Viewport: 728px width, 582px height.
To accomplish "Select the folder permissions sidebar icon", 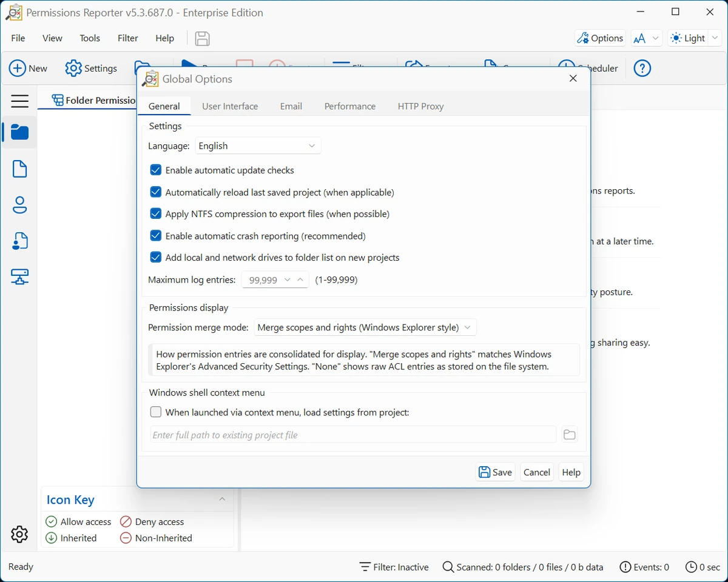I will 19,132.
